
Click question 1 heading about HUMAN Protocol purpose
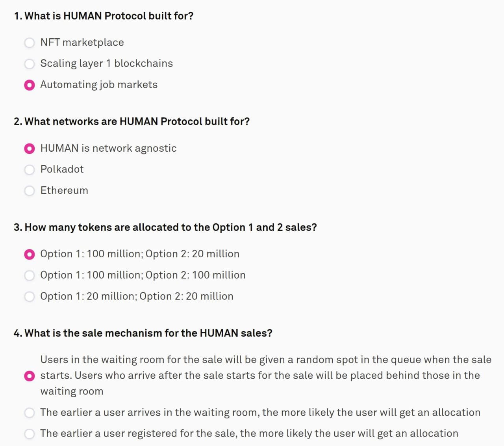click(x=104, y=16)
